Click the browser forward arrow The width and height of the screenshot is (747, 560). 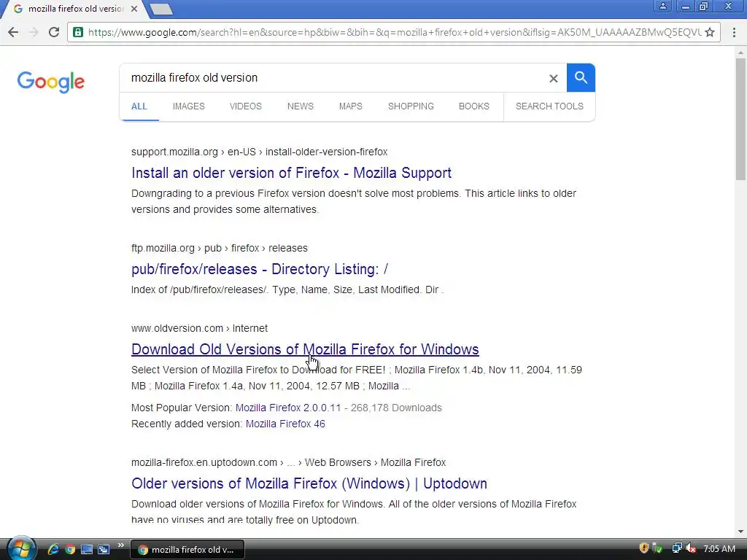point(34,32)
